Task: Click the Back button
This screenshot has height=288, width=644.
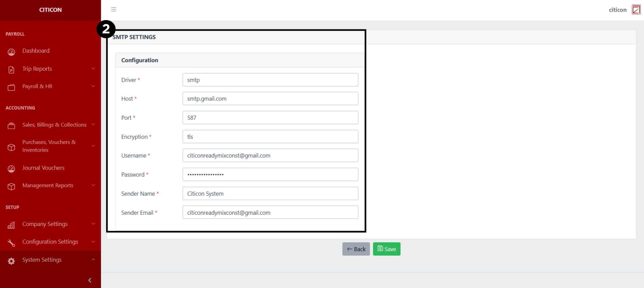Action: (356, 249)
